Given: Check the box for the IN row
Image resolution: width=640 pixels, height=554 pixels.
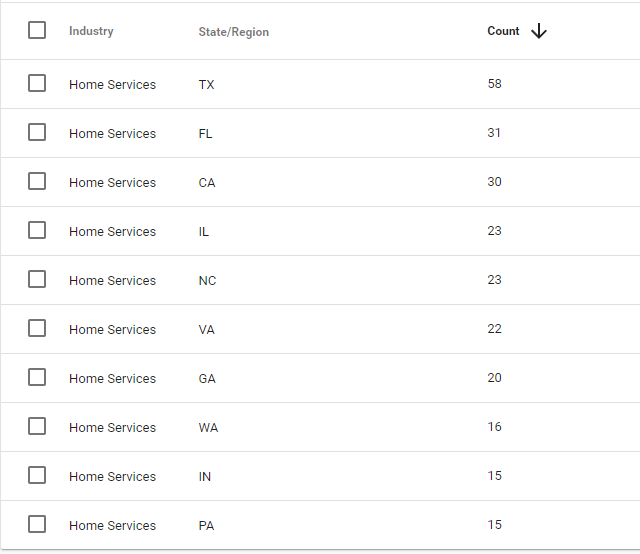Looking at the screenshot, I should click(37, 475).
